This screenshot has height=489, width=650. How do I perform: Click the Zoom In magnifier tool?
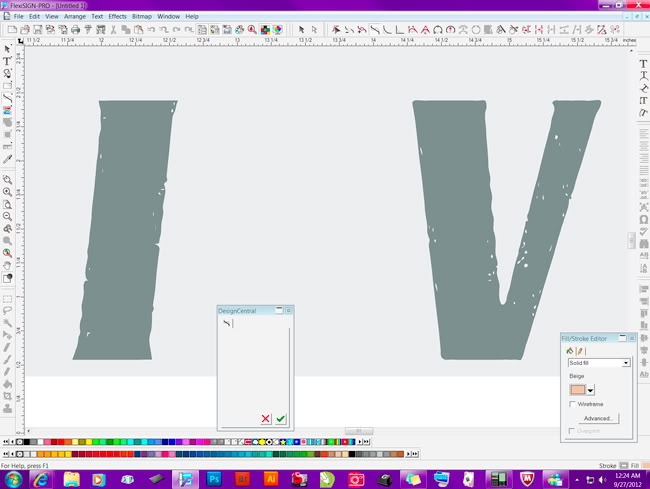coord(7,192)
